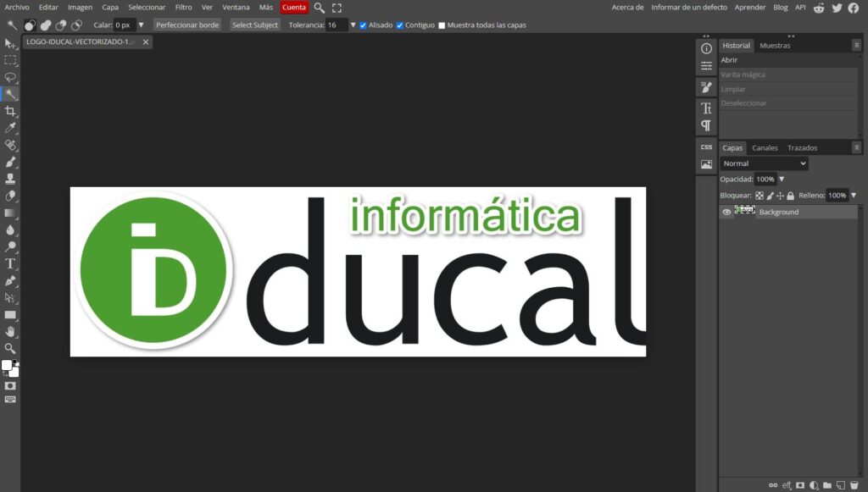Select the Gradient tool
This screenshot has height=492, width=868.
coord(10,213)
